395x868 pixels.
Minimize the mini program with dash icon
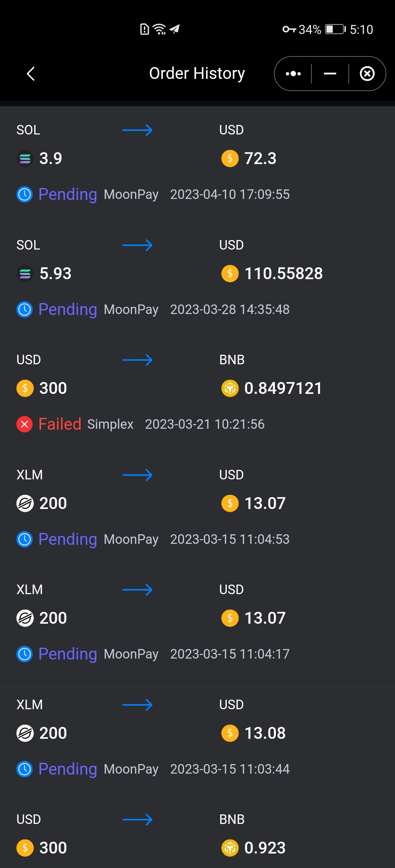330,74
